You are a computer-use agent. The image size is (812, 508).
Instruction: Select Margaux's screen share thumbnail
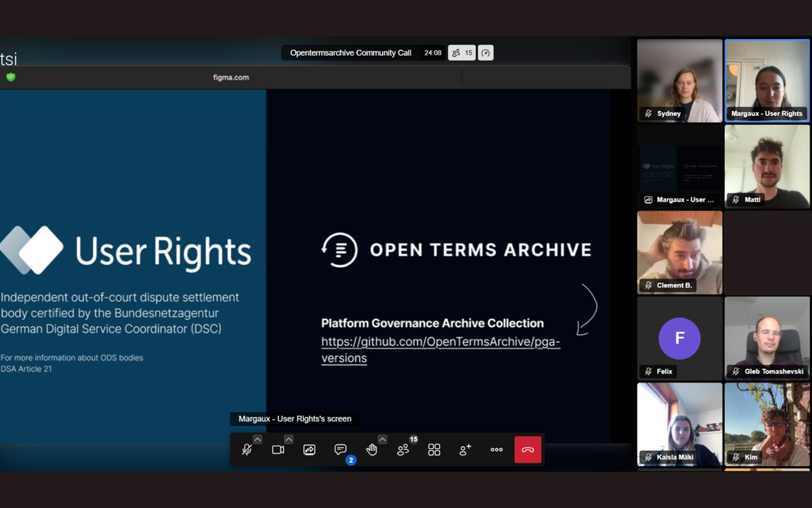680,167
